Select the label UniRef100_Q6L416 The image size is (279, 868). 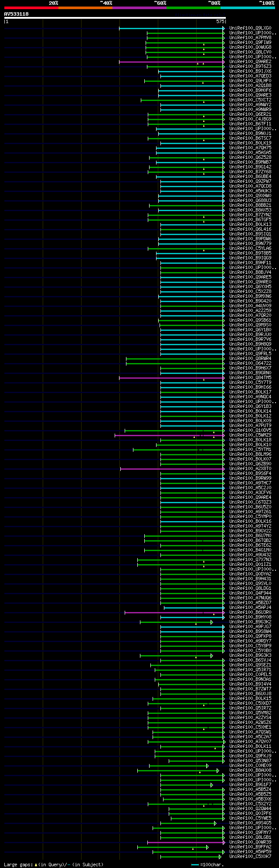click(250, 229)
